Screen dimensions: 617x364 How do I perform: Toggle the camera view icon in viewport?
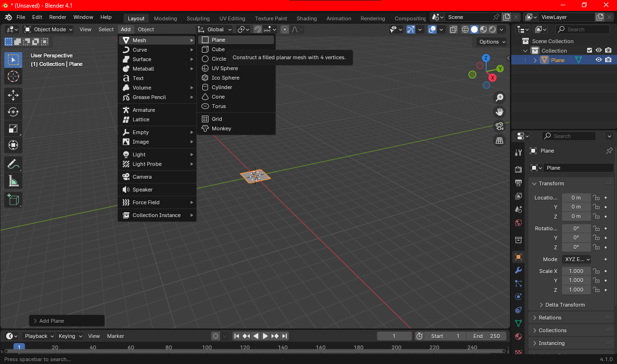coord(499,126)
